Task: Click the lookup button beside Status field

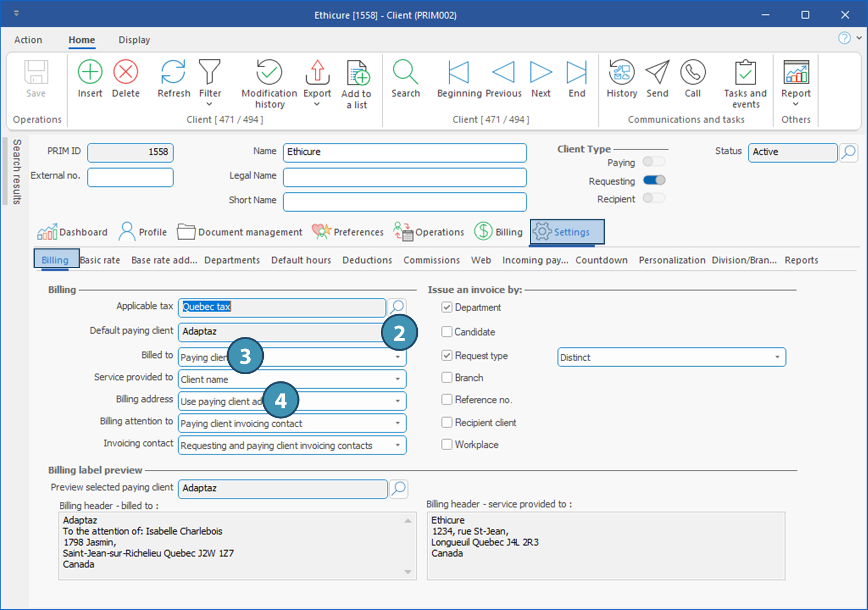Action: pos(848,152)
